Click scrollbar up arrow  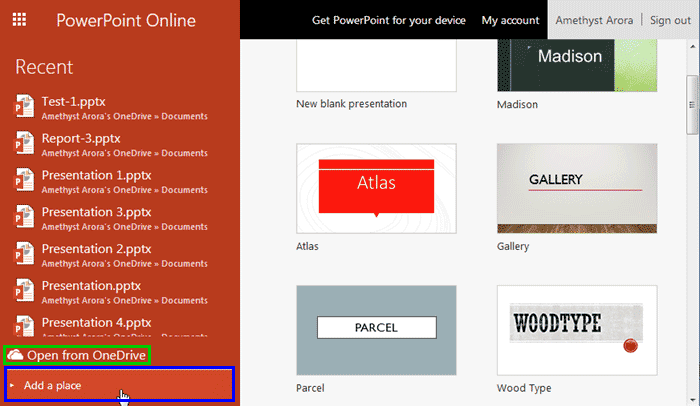[x=692, y=46]
